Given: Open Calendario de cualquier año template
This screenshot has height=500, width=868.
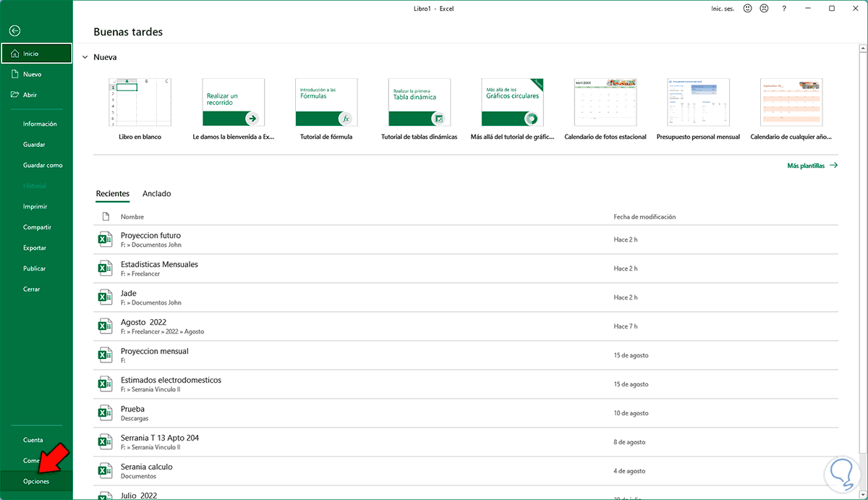Looking at the screenshot, I should (791, 109).
